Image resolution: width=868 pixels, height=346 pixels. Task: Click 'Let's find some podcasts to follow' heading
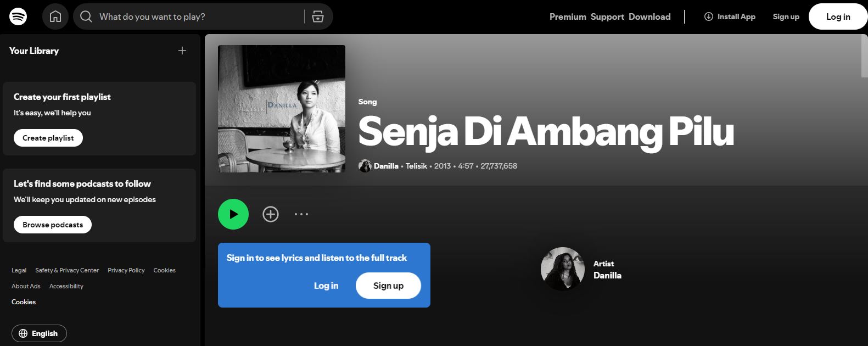coord(82,183)
